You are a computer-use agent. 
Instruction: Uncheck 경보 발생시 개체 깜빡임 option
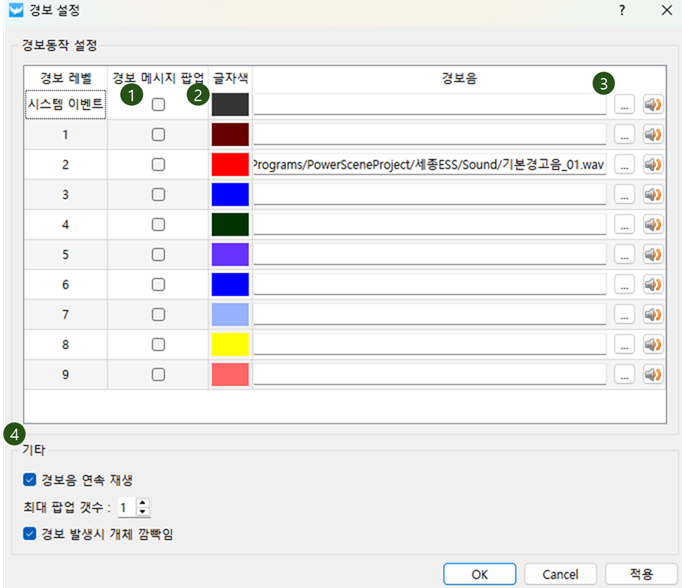click(29, 533)
